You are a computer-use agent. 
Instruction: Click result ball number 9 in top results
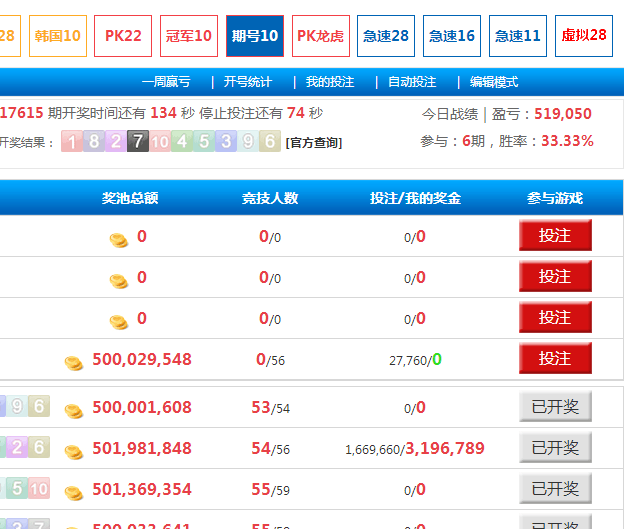point(248,141)
